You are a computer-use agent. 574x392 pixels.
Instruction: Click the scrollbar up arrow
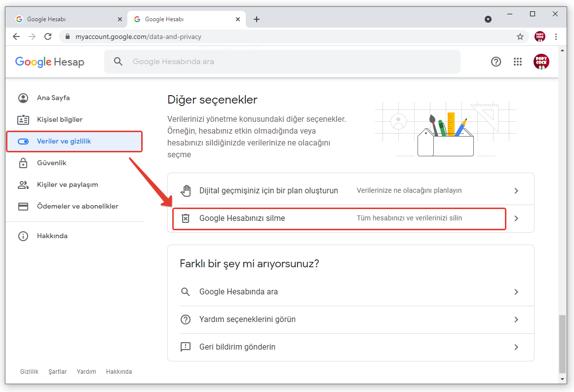tap(562, 50)
